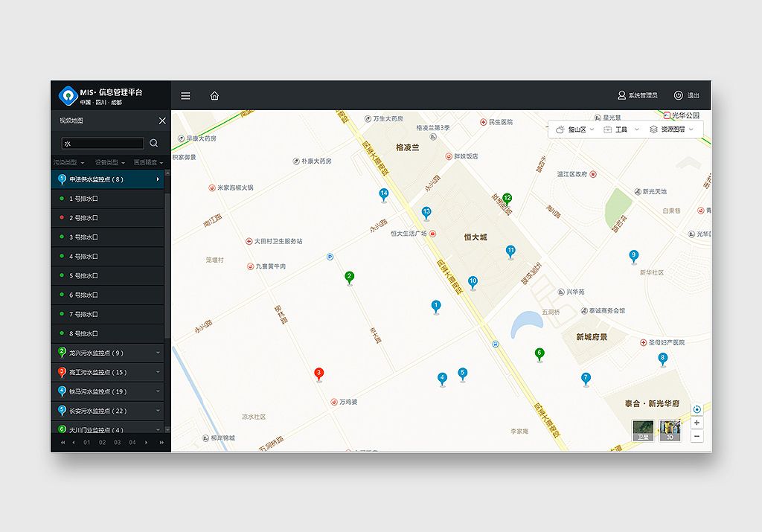Click the 退出 logout button
This screenshot has height=532, width=762.
pyautogui.click(x=686, y=95)
